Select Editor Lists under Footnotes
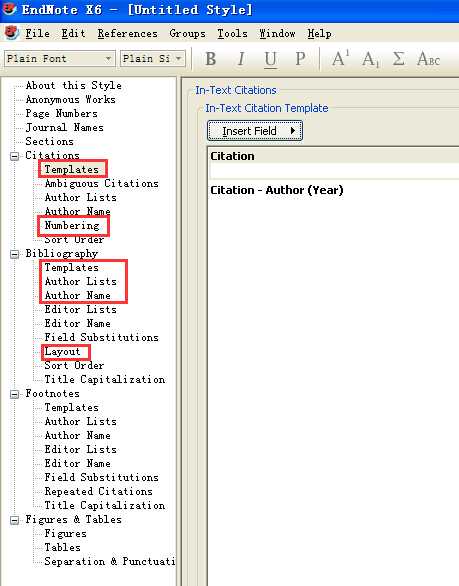 80,450
